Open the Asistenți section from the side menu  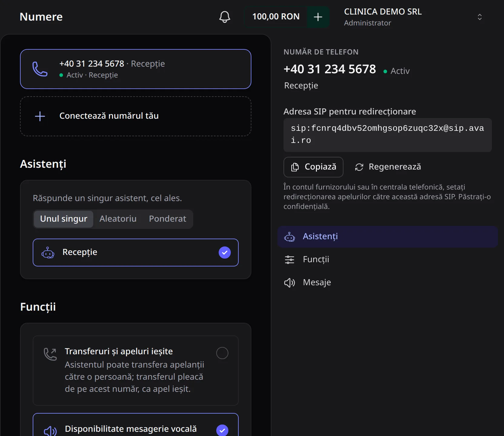388,237
